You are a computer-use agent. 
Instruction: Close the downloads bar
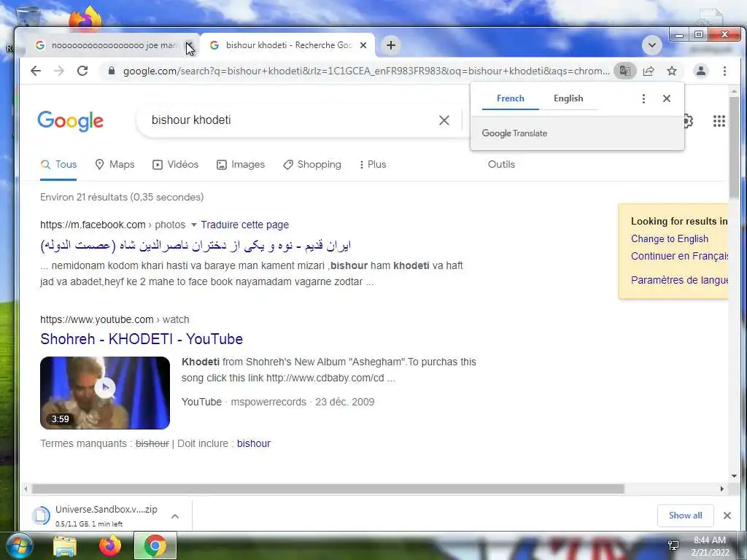pyautogui.click(x=727, y=516)
